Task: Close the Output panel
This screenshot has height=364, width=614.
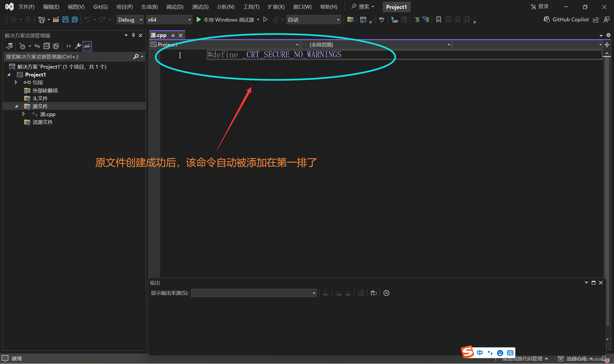Action: coord(601,283)
